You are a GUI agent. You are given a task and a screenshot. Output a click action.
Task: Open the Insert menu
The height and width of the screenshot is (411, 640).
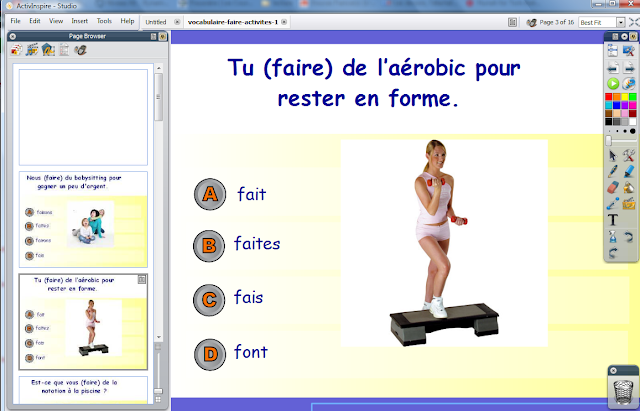point(80,21)
